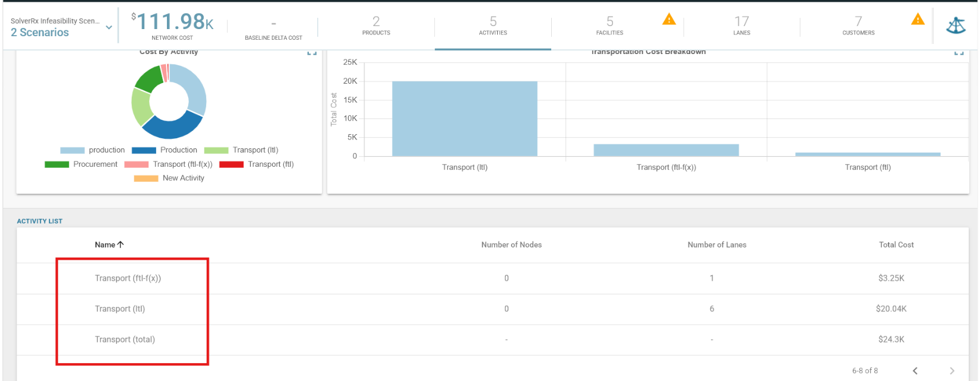
Task: Go to next page of activity list
Action: (x=952, y=371)
